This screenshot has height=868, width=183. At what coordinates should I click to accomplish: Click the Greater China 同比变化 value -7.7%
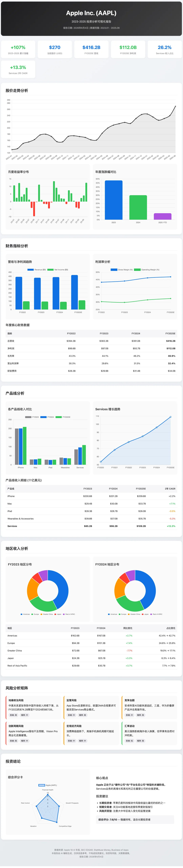(129, 651)
